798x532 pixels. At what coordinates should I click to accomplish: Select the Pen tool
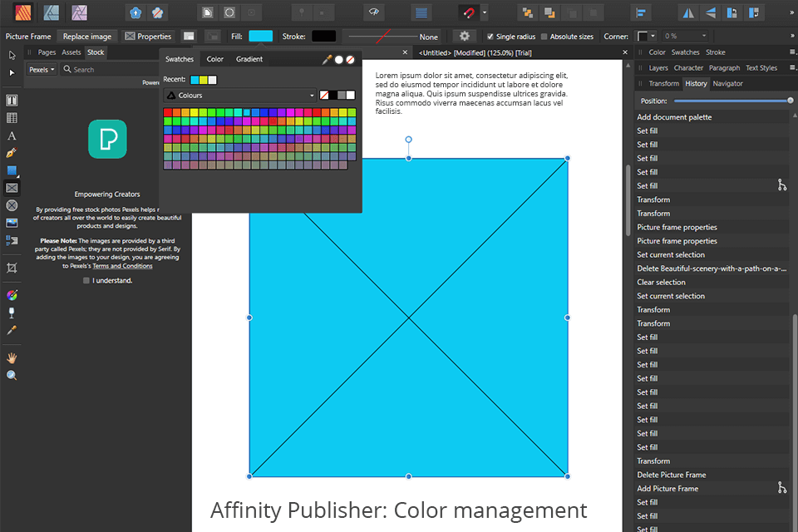[x=12, y=153]
